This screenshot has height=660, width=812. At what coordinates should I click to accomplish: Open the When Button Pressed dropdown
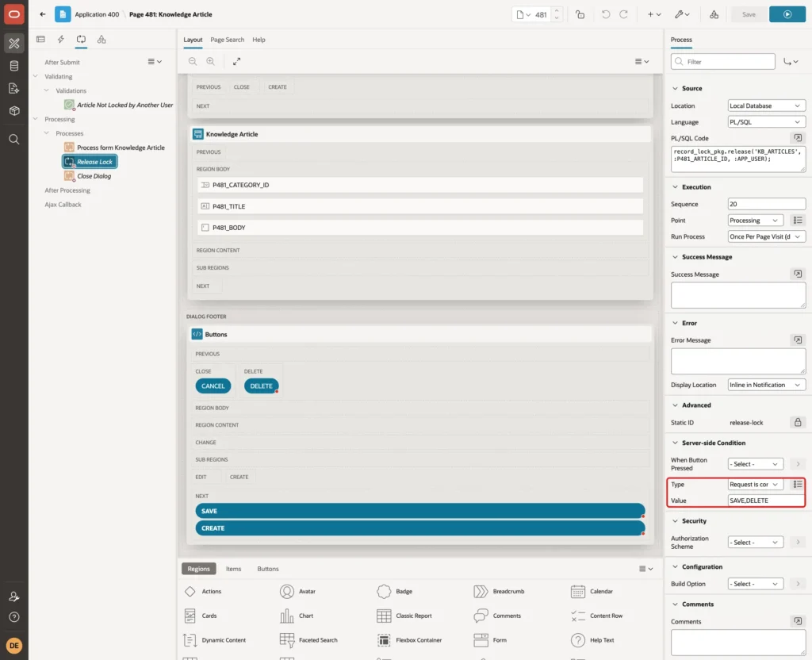[x=755, y=463]
